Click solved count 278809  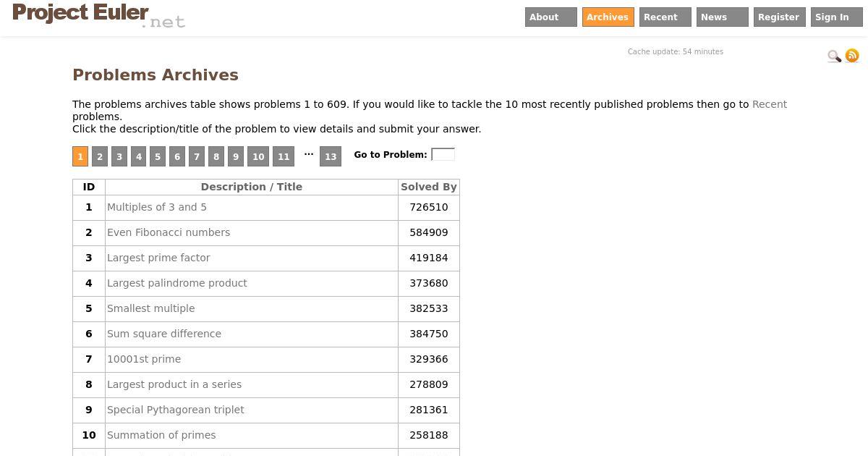(429, 384)
